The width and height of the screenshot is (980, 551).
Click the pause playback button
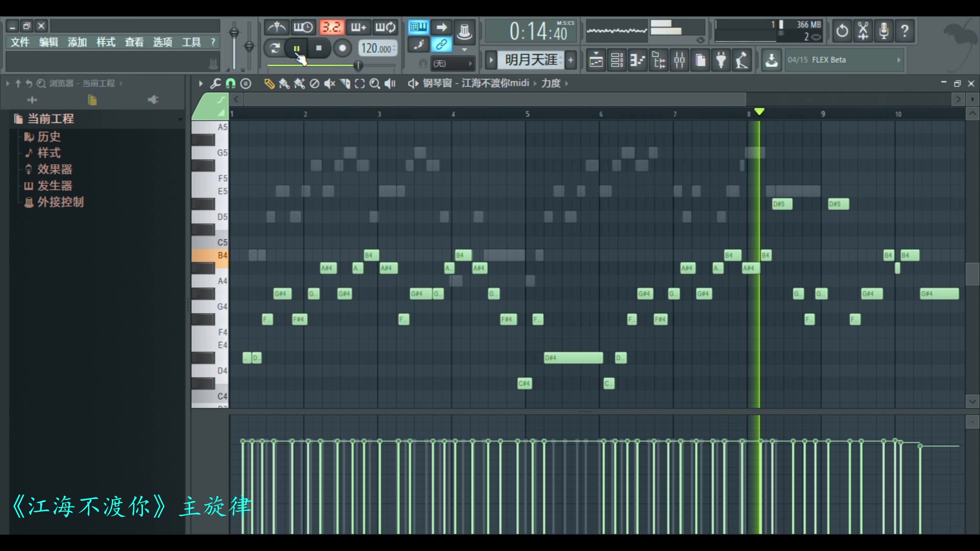(297, 48)
